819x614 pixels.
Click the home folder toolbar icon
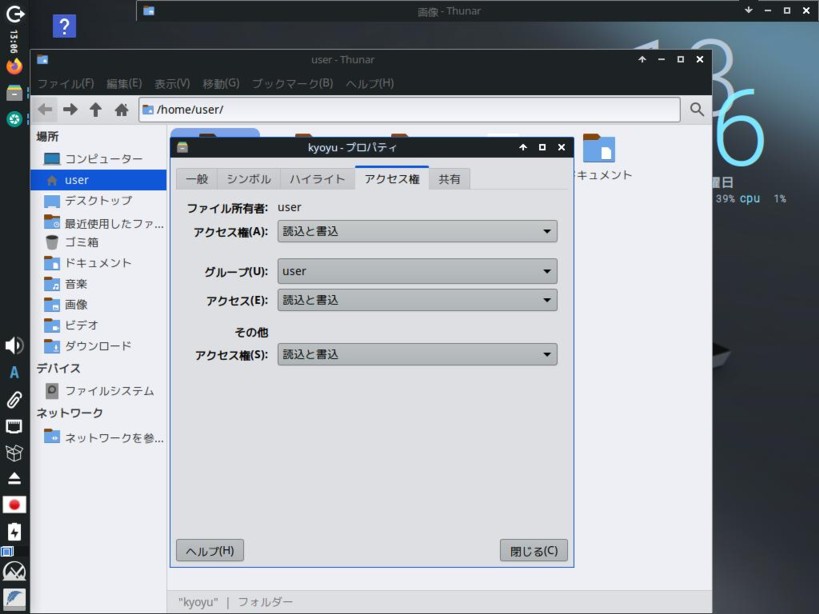click(x=121, y=110)
